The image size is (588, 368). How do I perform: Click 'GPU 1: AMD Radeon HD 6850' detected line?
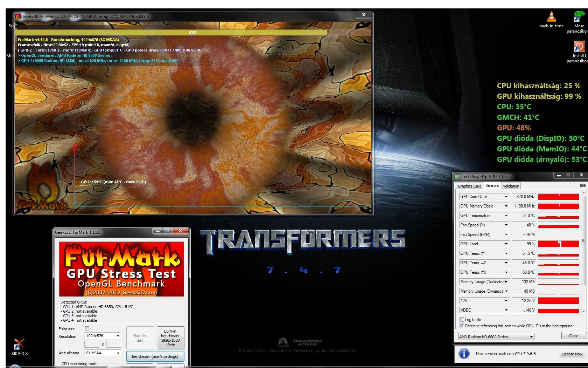pos(97,307)
